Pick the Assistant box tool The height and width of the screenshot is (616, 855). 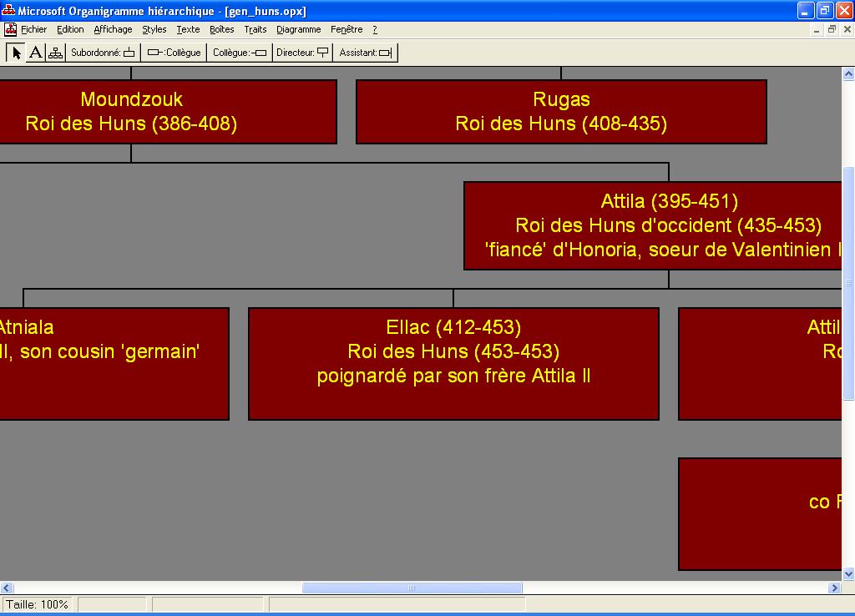tap(365, 53)
